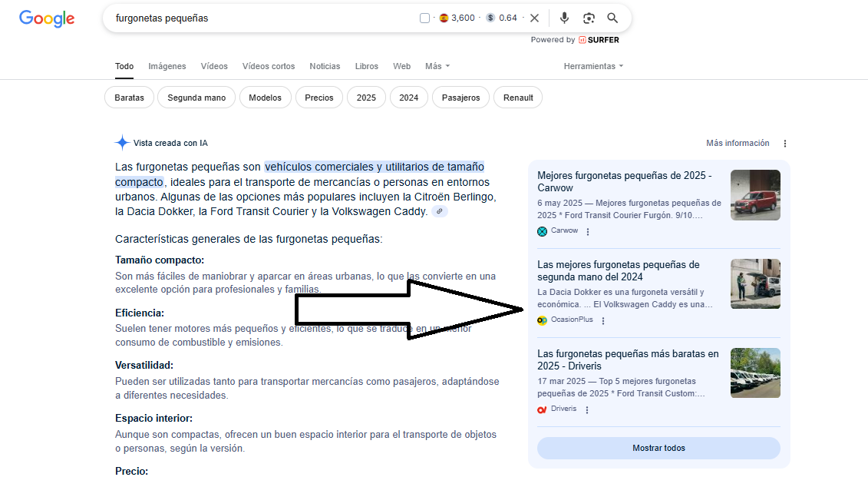Viewport: 868px width, 477px height.
Task: Click the Renault filter chip
Action: [x=518, y=98]
